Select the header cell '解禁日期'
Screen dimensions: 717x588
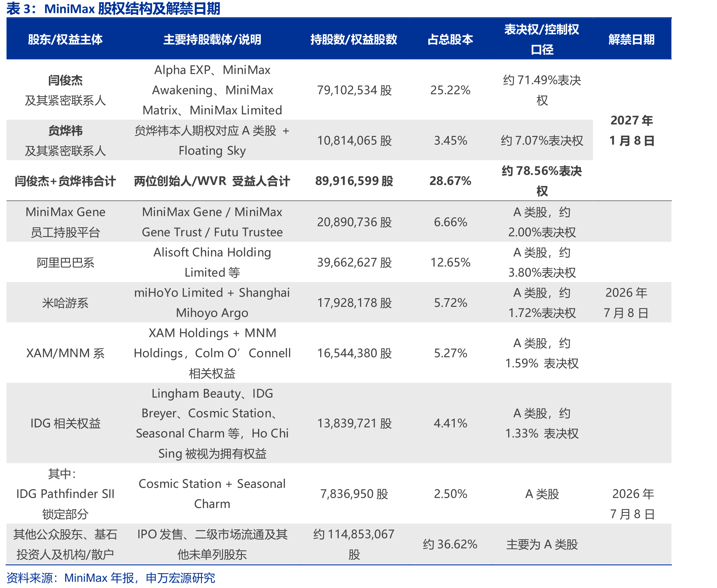[x=632, y=39]
